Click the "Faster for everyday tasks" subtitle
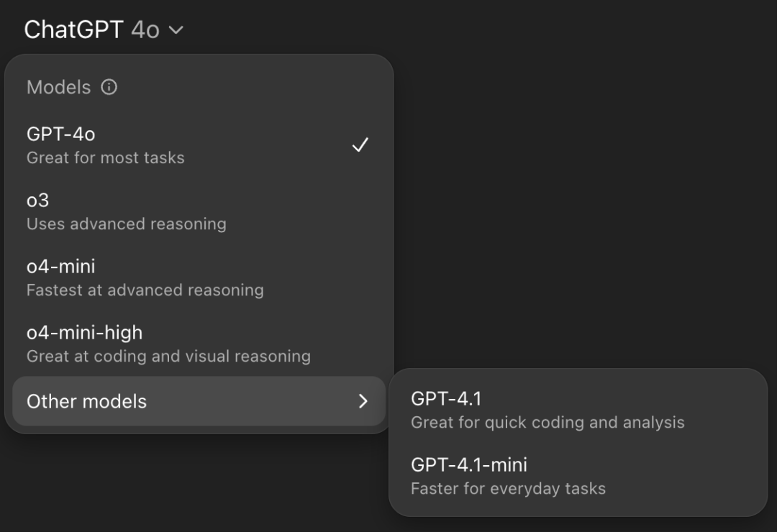 point(508,489)
